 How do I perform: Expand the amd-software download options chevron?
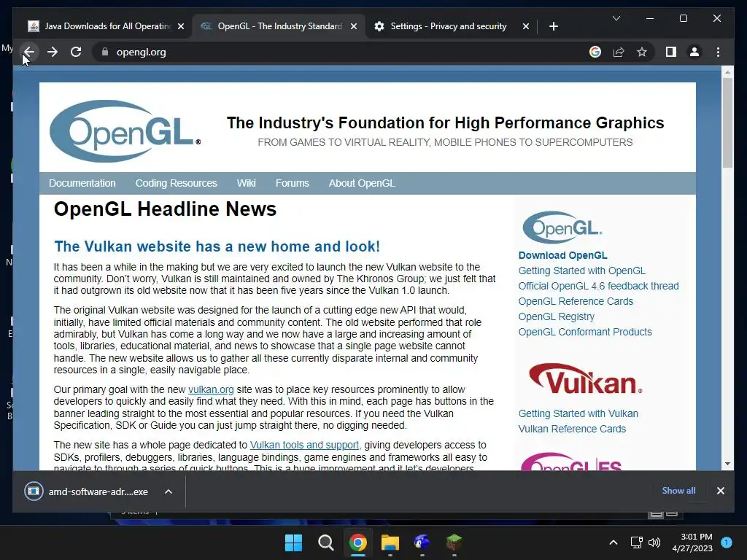click(169, 491)
